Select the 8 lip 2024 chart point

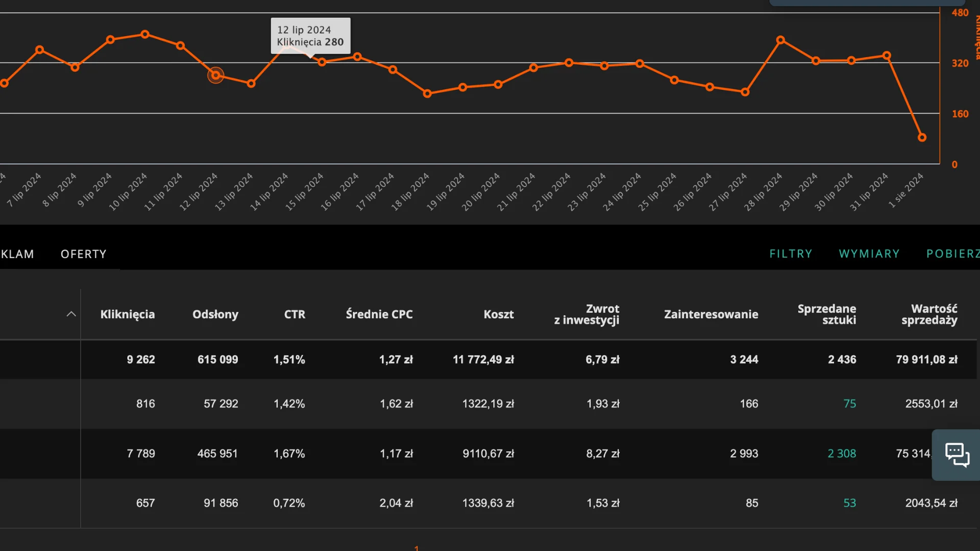tap(75, 67)
